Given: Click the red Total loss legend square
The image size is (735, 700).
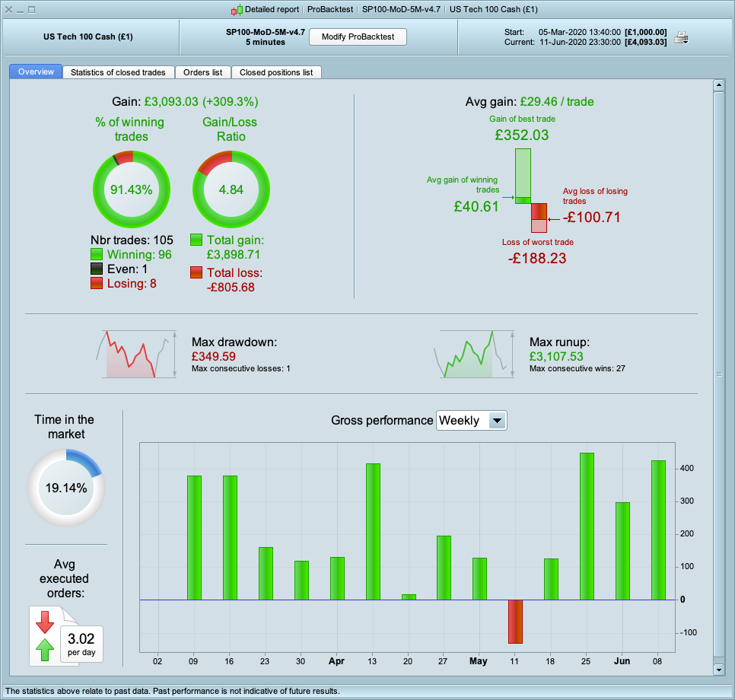Looking at the screenshot, I should [x=196, y=272].
